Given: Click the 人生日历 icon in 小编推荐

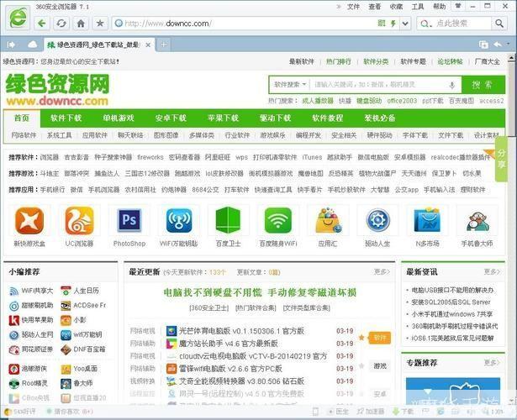Looking at the screenshot, I should click(66, 291).
